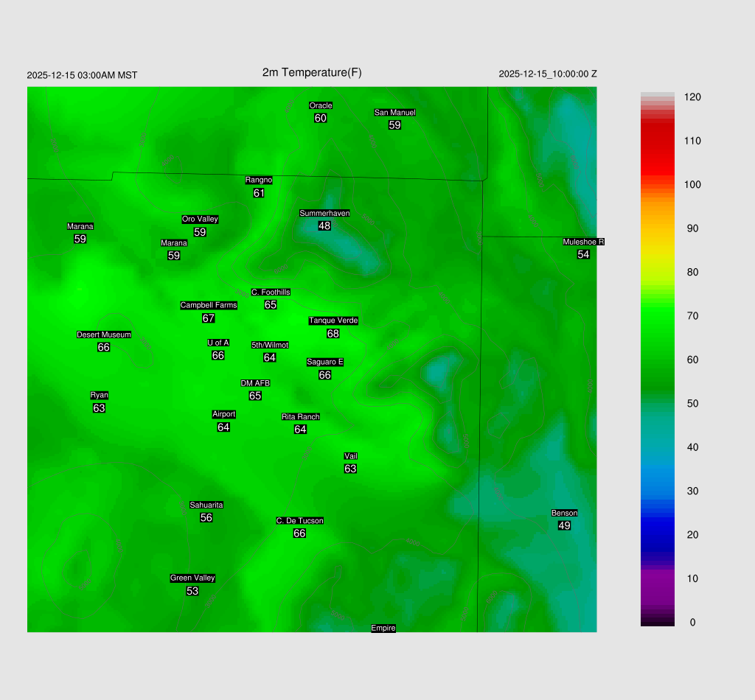Click the Muleshoe R station label
The image size is (755, 700).
click(x=583, y=242)
